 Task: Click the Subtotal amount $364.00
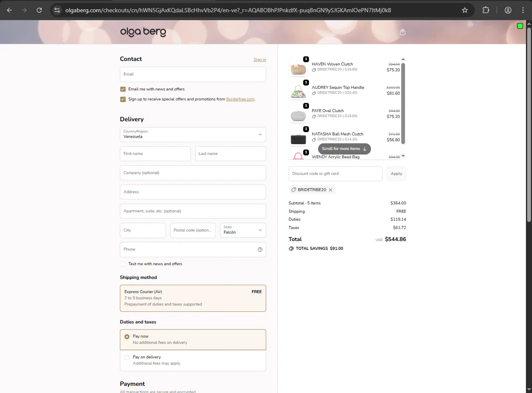point(398,203)
